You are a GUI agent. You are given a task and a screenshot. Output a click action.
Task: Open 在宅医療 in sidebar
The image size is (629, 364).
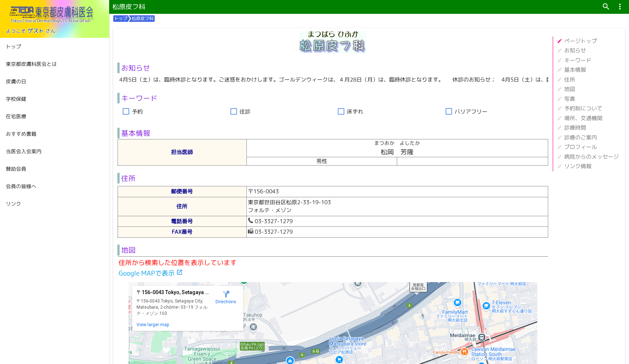click(55, 116)
